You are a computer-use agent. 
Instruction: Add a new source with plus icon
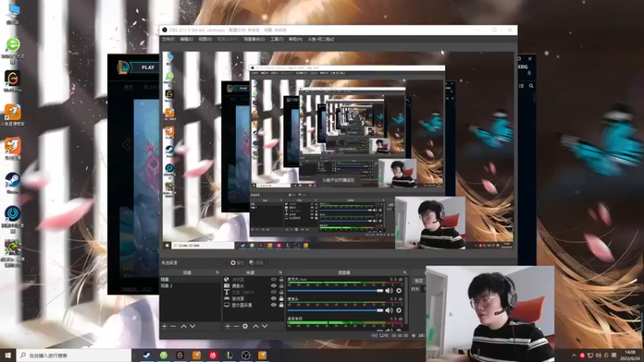(x=228, y=327)
